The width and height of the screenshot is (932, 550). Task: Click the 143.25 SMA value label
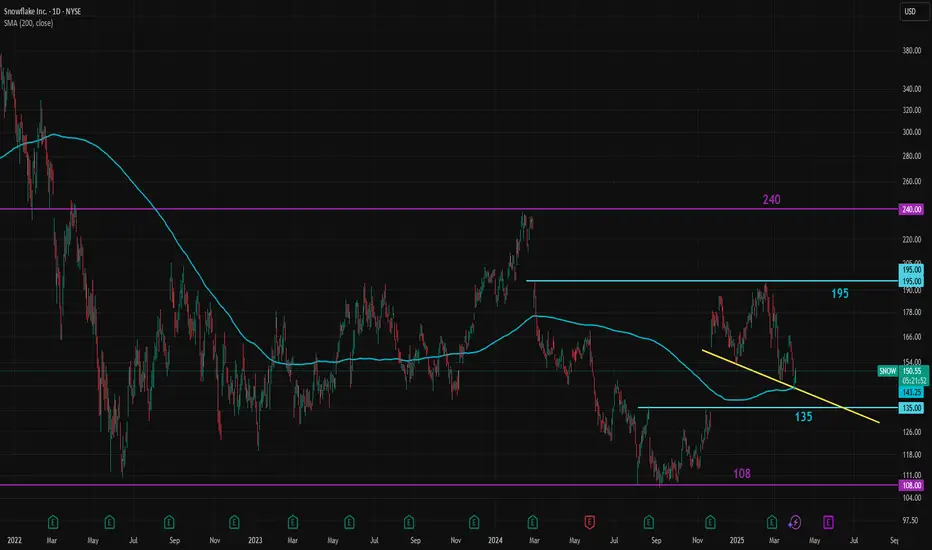[911, 392]
